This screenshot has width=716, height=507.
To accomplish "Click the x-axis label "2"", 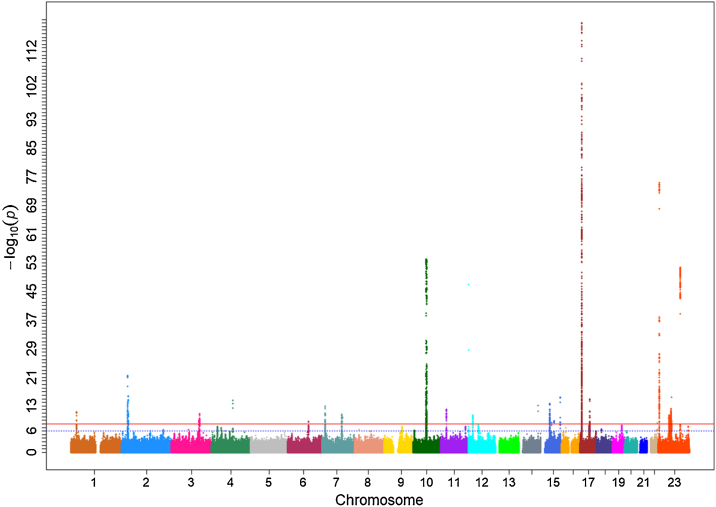I will point(146,482).
